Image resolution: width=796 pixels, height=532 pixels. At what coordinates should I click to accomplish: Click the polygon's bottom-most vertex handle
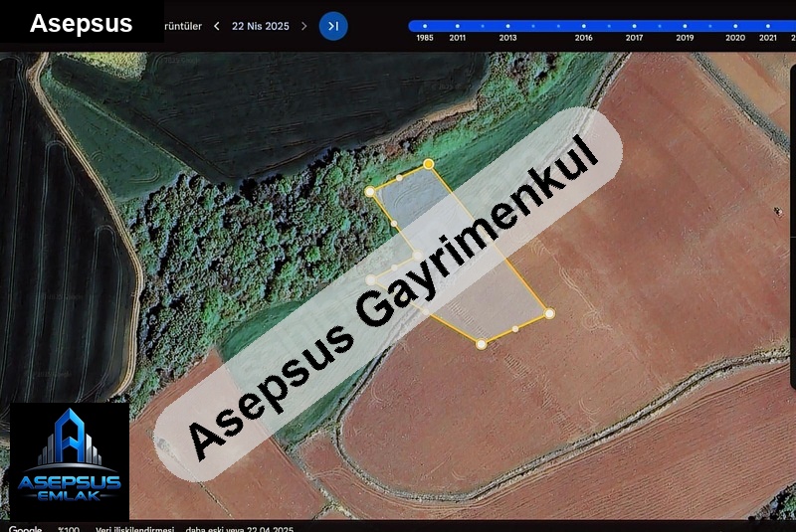482,344
